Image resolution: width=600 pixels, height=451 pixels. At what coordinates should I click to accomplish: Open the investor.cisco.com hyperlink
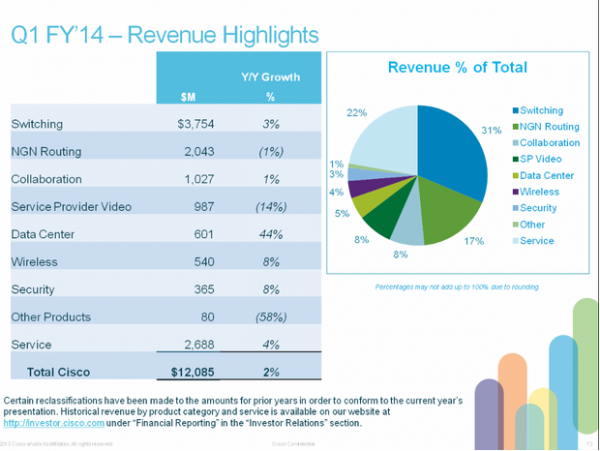pos(54,423)
